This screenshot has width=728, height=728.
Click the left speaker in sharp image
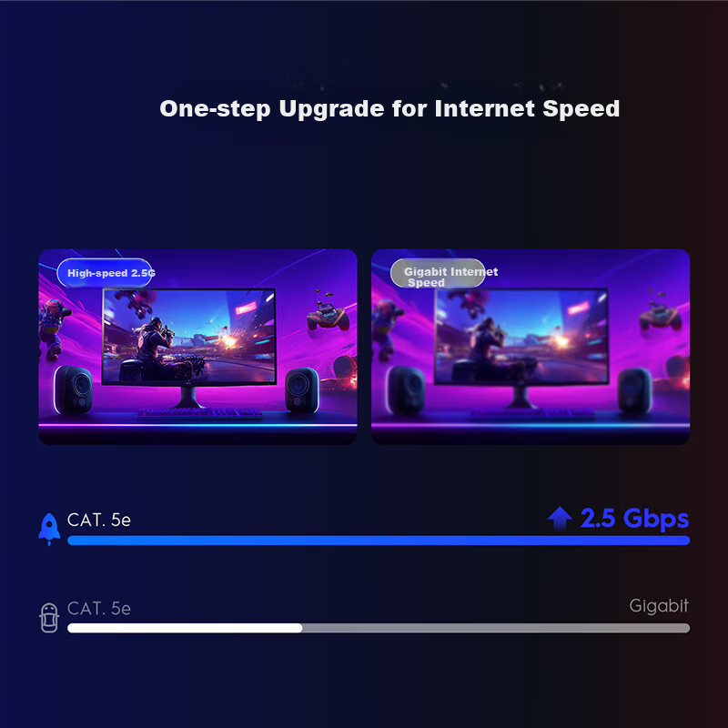tap(74, 389)
